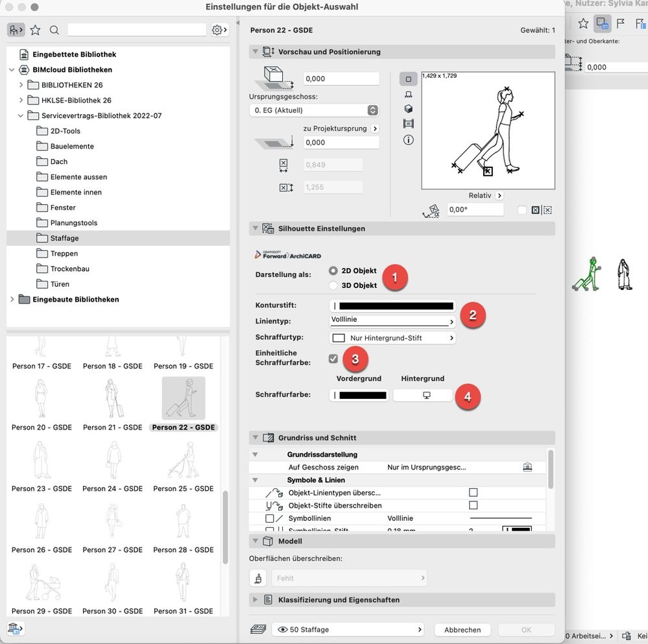
Task: Collapse Silhouette Einstellungen panel
Action: click(255, 228)
